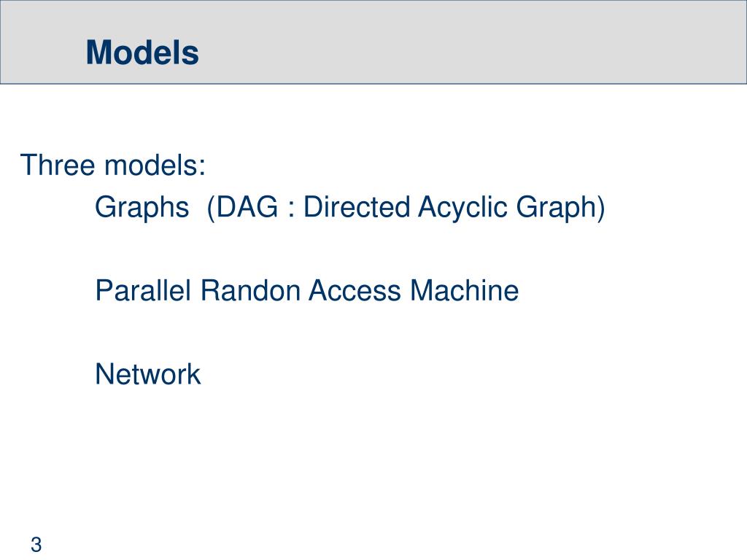Select the word "Acyclic"
This screenshot has width=747, height=560.
pos(462,209)
